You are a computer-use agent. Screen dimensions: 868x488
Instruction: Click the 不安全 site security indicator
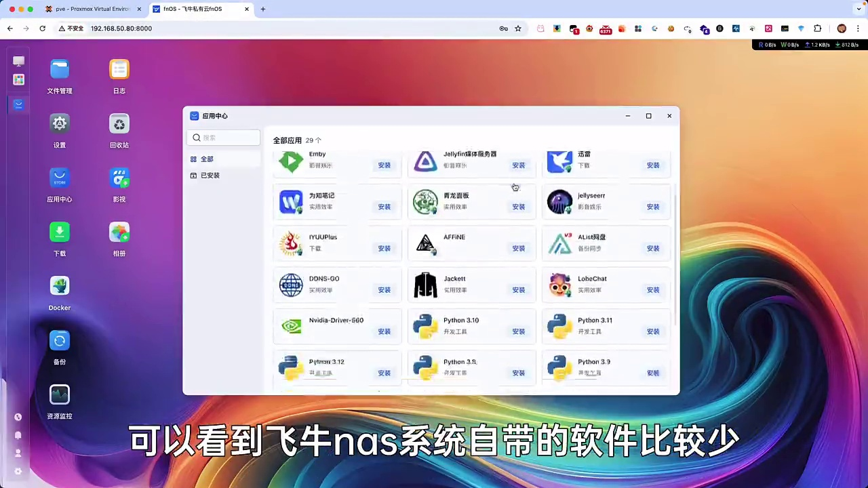71,28
